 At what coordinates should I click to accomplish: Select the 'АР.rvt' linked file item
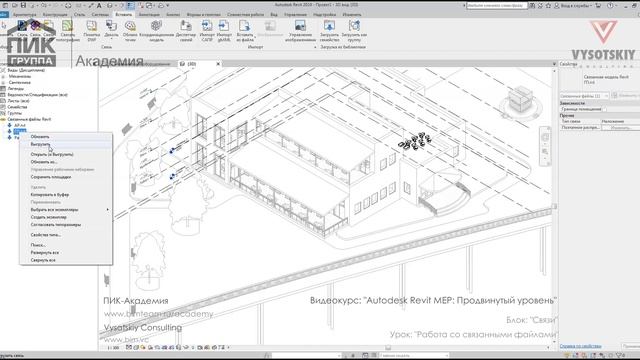click(20, 125)
